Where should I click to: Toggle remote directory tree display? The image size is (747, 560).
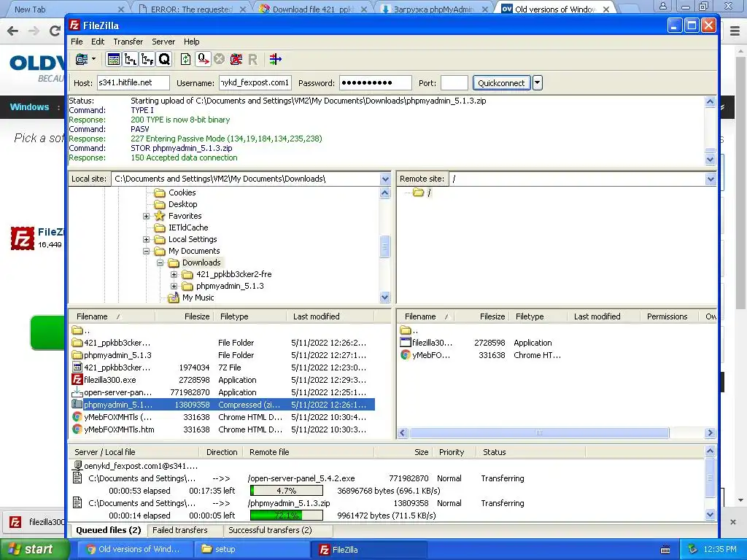[x=147, y=60]
